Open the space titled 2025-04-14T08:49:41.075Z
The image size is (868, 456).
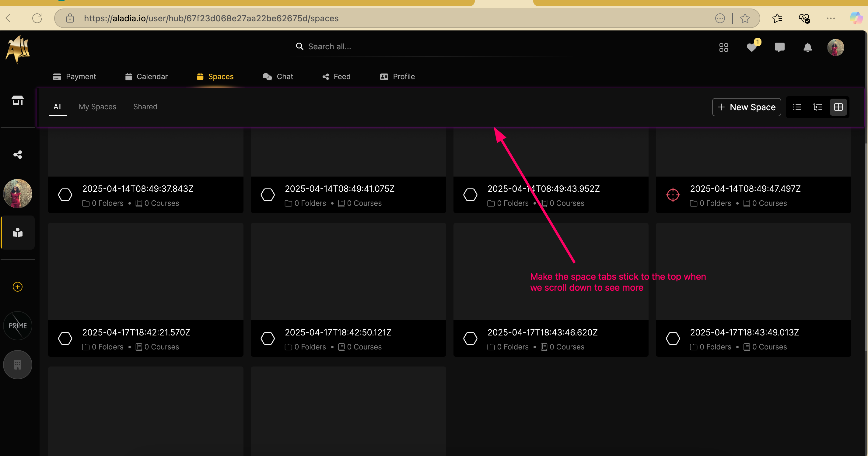click(x=340, y=189)
